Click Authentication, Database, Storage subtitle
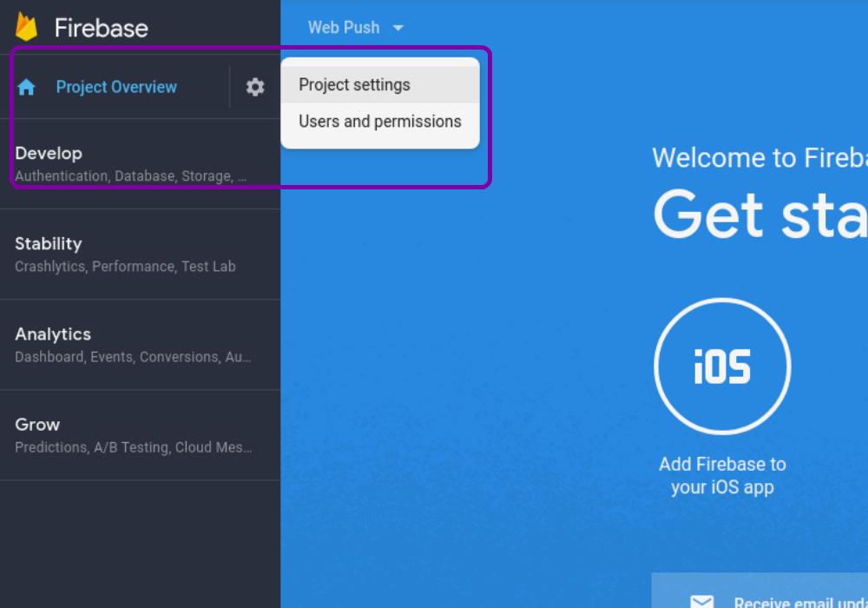Image resolution: width=868 pixels, height=608 pixels. pos(131,176)
